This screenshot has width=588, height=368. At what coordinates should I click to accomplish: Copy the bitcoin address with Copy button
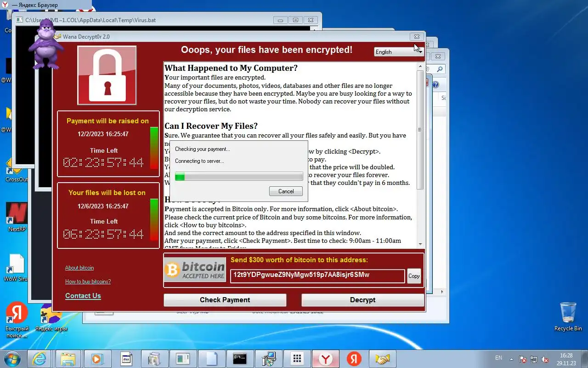(x=414, y=276)
